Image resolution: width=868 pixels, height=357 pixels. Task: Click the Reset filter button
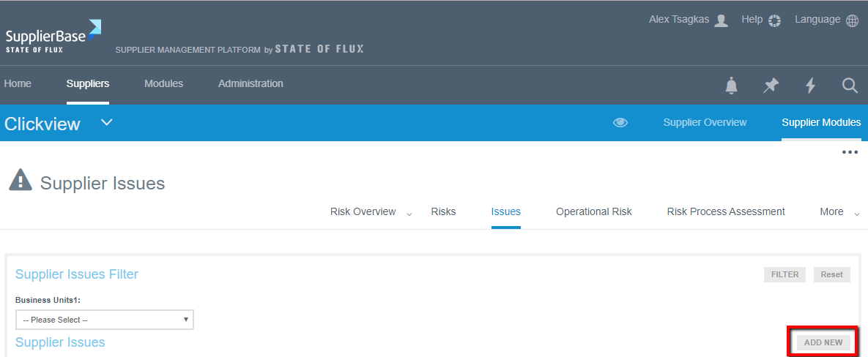pos(831,275)
